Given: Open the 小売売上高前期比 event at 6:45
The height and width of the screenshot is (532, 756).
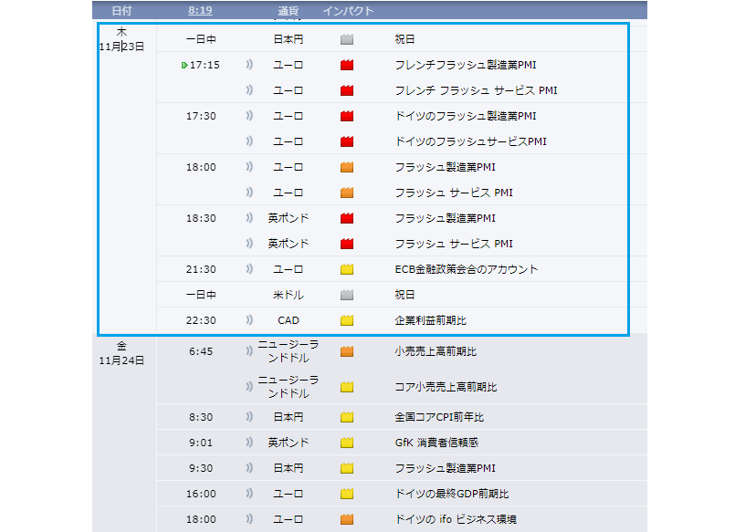Looking at the screenshot, I should (436, 351).
